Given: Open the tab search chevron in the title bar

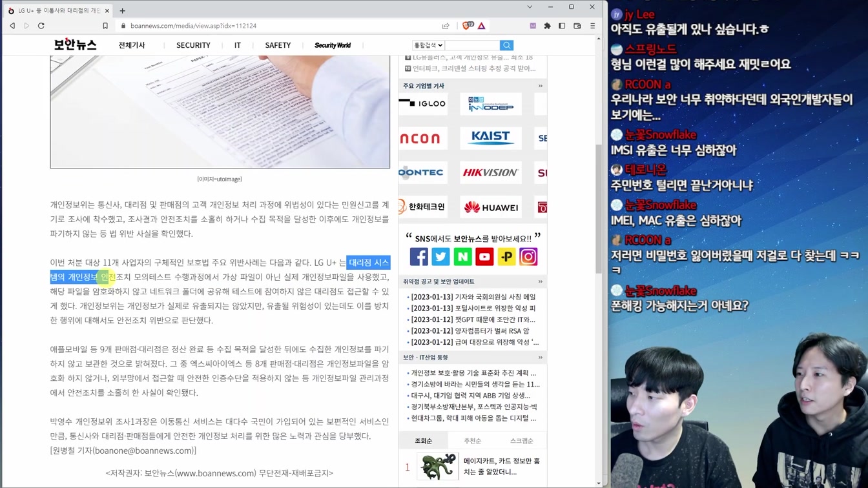Looking at the screenshot, I should point(530,7).
